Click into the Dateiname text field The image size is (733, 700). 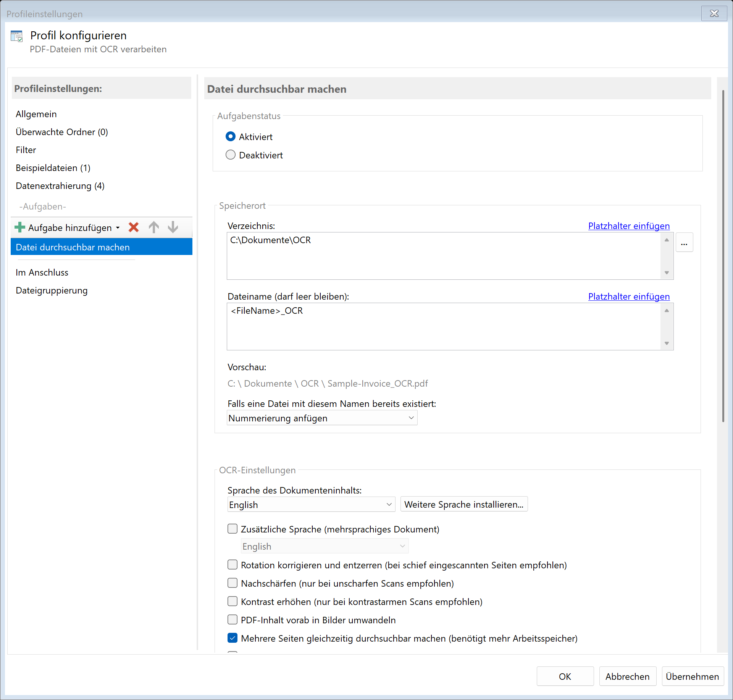tap(443, 326)
